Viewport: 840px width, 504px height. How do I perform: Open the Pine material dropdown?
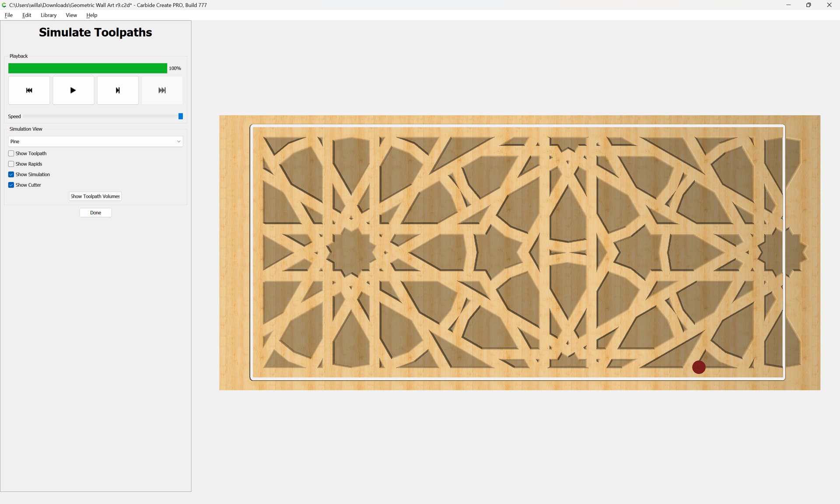point(95,141)
